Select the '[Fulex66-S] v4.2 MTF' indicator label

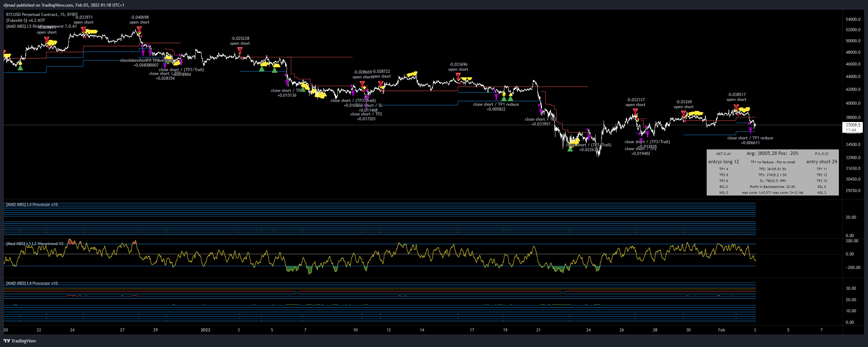(x=26, y=20)
